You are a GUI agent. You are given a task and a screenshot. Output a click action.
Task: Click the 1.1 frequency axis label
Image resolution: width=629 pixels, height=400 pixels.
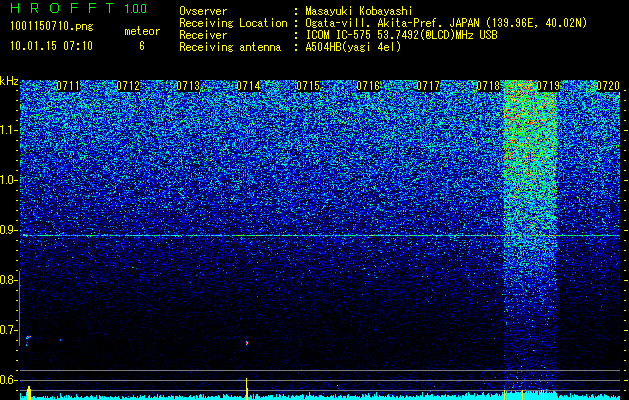pos(8,130)
